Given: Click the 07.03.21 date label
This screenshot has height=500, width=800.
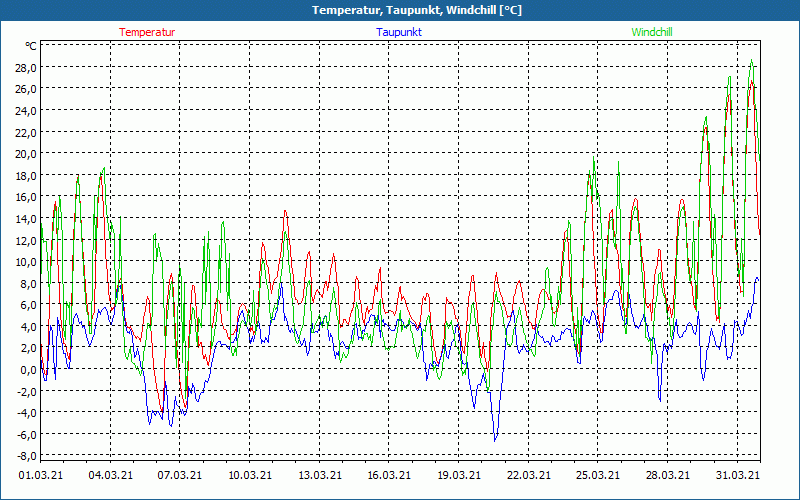Looking at the screenshot, I should [x=180, y=475].
